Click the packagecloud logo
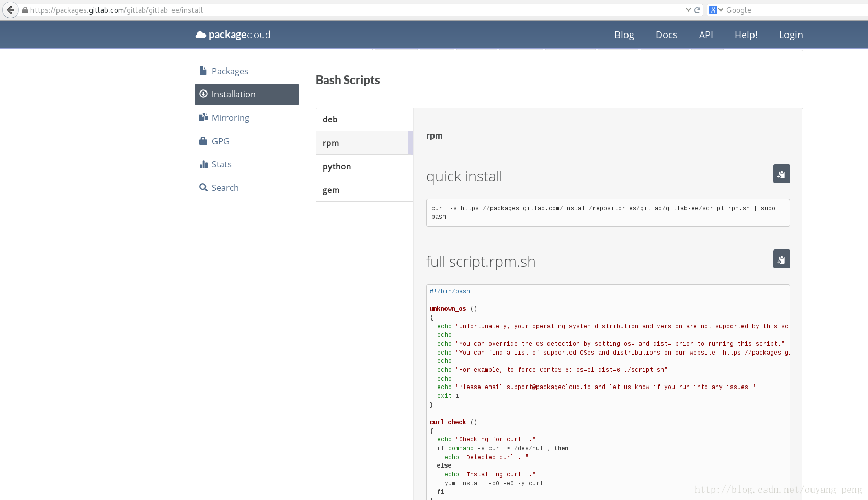This screenshot has width=868, height=500. click(233, 35)
